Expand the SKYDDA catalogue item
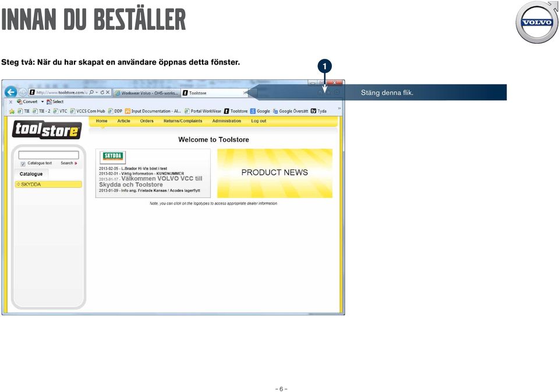The image size is (559, 392). pyautogui.click(x=48, y=185)
